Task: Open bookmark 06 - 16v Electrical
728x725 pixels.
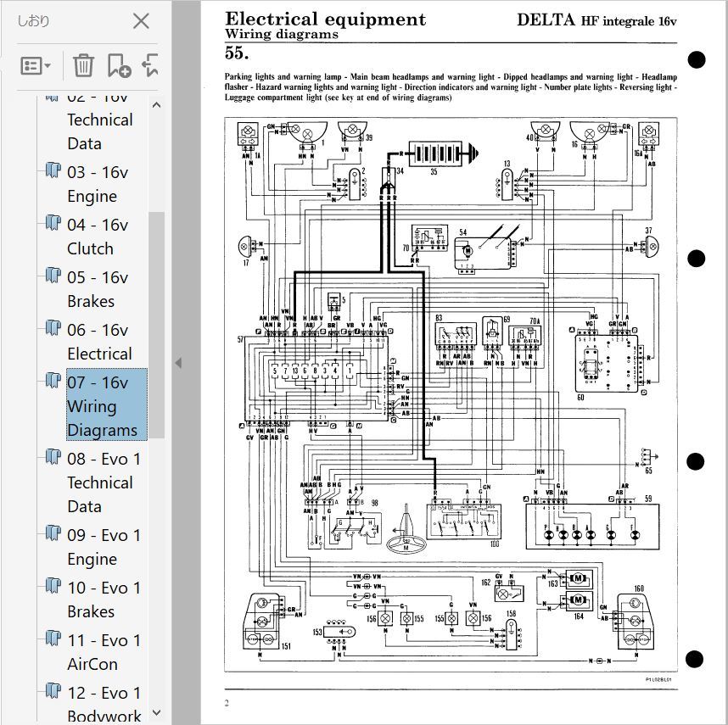Action: pos(100,342)
